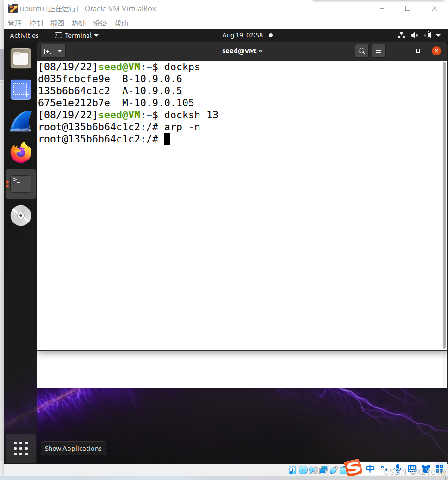Click the VirtualBox network status icon

[x=324, y=470]
